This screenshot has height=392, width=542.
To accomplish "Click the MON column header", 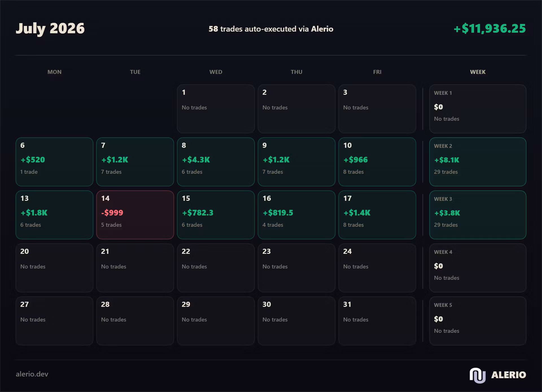I will click(x=54, y=72).
